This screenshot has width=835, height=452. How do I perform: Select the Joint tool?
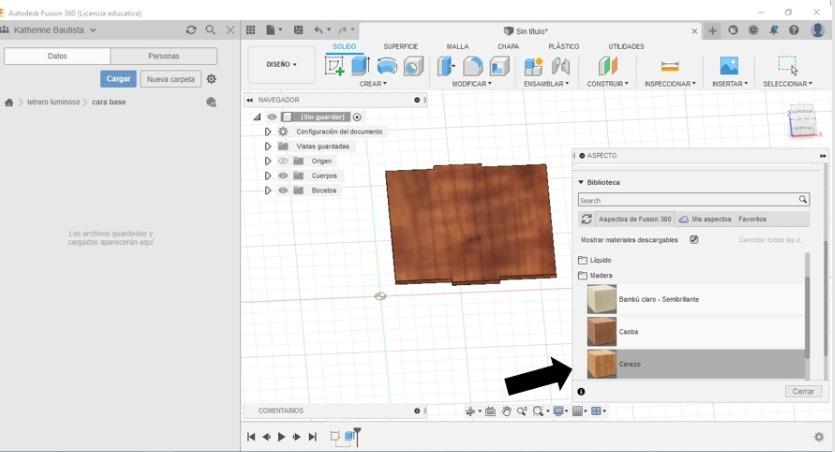(560, 67)
